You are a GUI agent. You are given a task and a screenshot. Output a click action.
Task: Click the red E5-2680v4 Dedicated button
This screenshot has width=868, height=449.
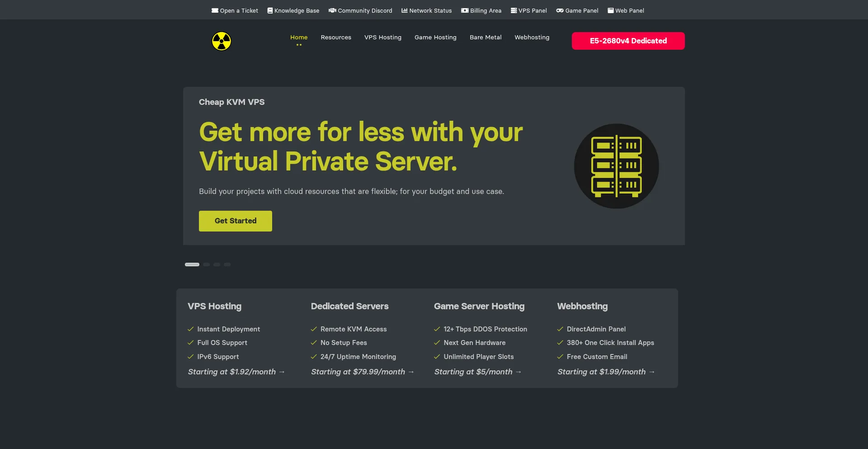[628, 41]
